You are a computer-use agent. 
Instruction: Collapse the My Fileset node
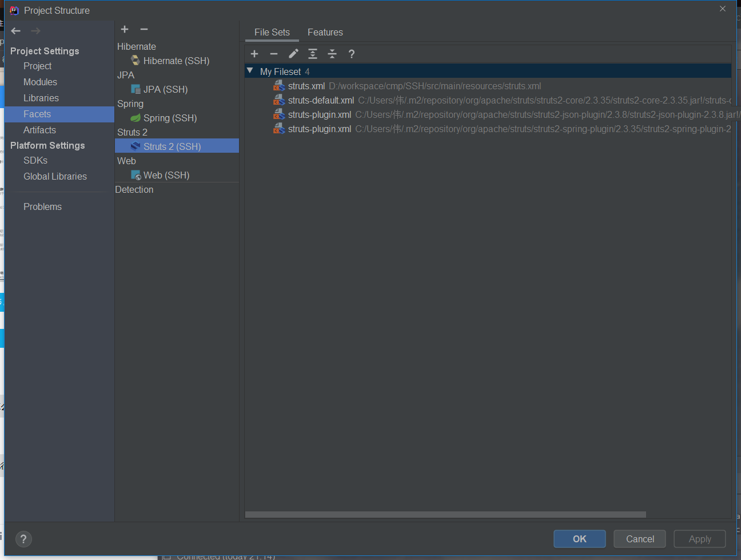(x=250, y=71)
